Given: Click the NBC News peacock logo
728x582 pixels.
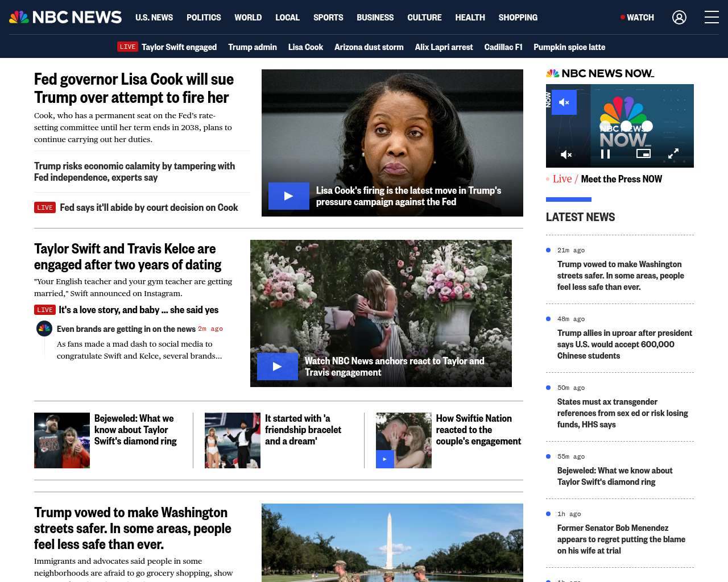Looking at the screenshot, I should pyautogui.click(x=65, y=17).
